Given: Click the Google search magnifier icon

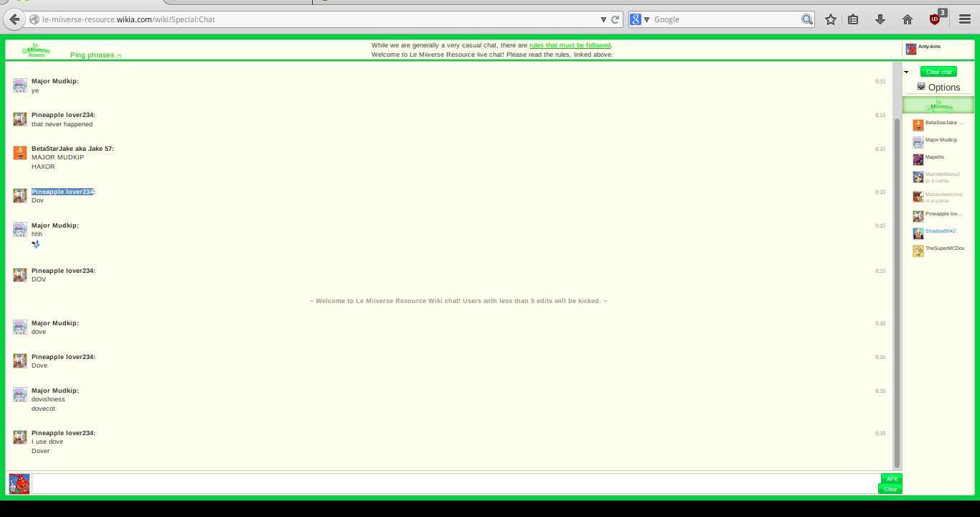Looking at the screenshot, I should click(807, 19).
